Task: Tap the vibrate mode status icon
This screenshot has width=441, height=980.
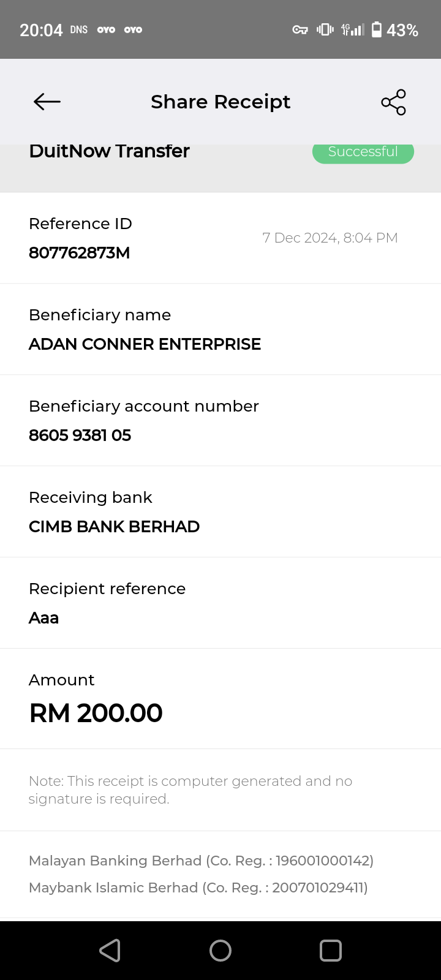Action: 325,29
